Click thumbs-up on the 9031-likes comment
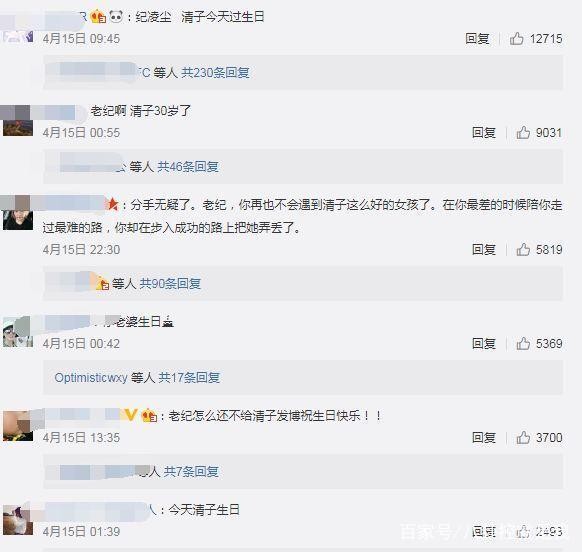Viewport: 582px width, 552px height. (x=523, y=133)
